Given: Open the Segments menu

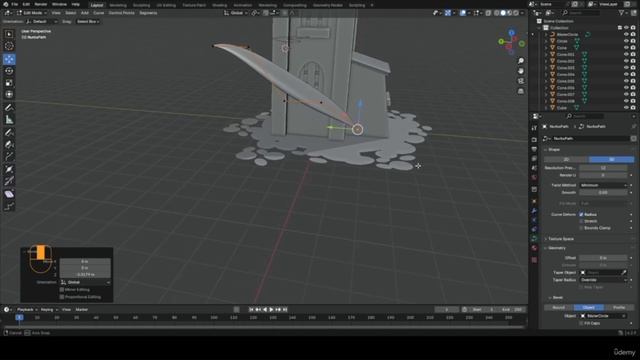Looking at the screenshot, I should click(148, 13).
